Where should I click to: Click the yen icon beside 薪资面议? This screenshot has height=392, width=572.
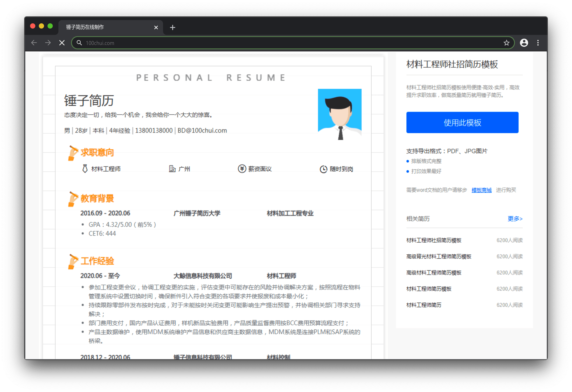(x=242, y=169)
